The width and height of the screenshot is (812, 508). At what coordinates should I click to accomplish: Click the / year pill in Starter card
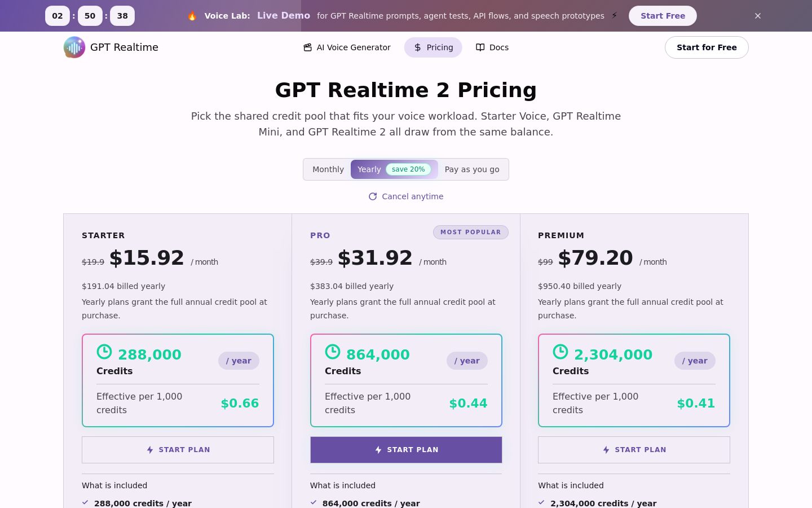coord(239,361)
